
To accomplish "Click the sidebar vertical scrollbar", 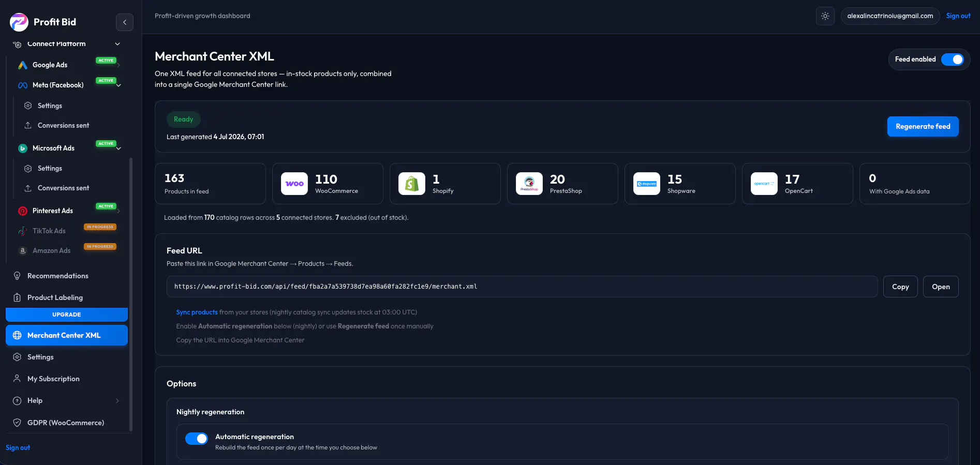I will point(131,295).
